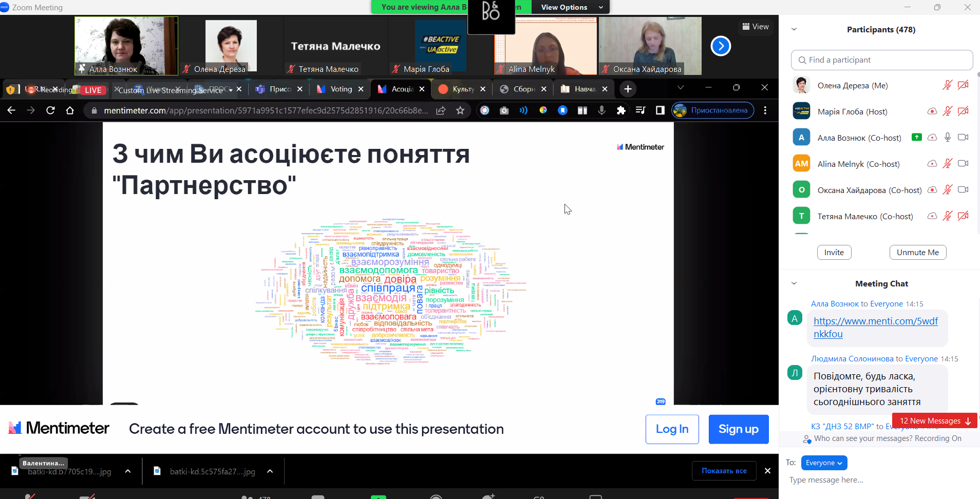
Task: Open the browser home page icon
Action: [x=70, y=110]
